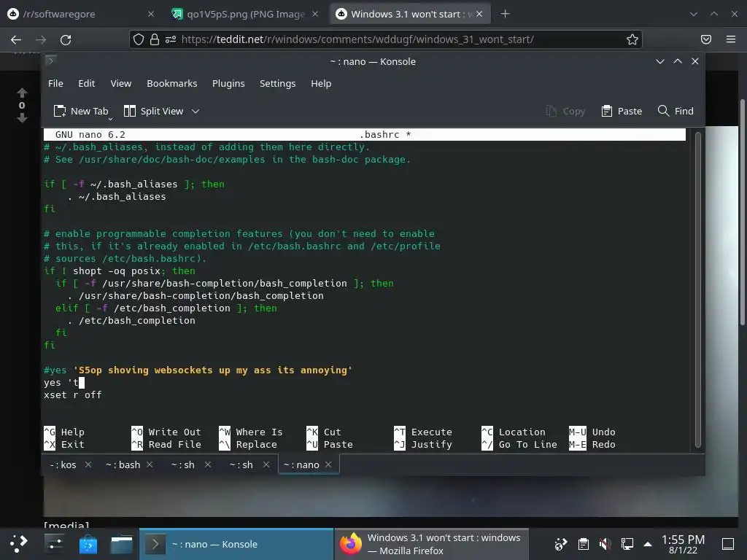This screenshot has height=560, width=747.
Task: Open the New Tab dropdown arrow
Action: click(x=110, y=118)
